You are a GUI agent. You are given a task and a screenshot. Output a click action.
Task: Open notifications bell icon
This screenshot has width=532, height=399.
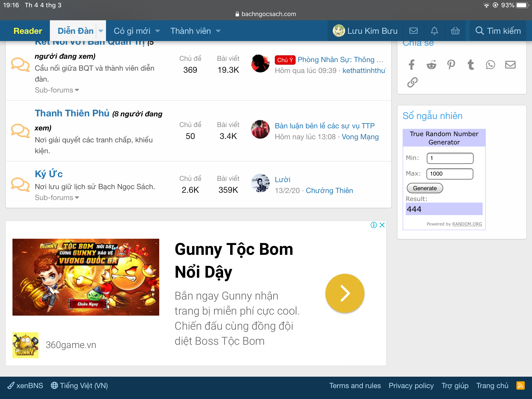[x=434, y=31]
